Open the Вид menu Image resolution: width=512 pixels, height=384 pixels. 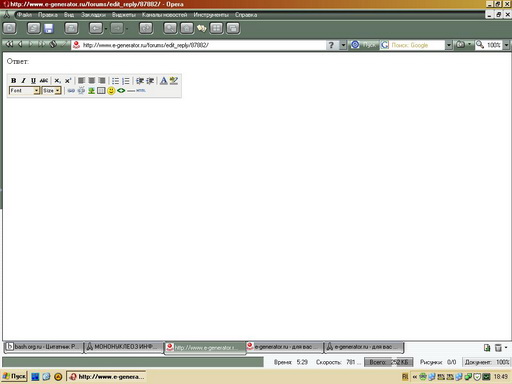tap(69, 15)
